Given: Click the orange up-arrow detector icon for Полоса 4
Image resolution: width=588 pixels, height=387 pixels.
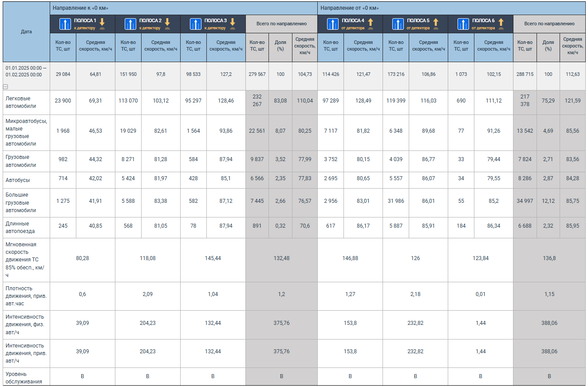Looking at the screenshot, I should (371, 24).
